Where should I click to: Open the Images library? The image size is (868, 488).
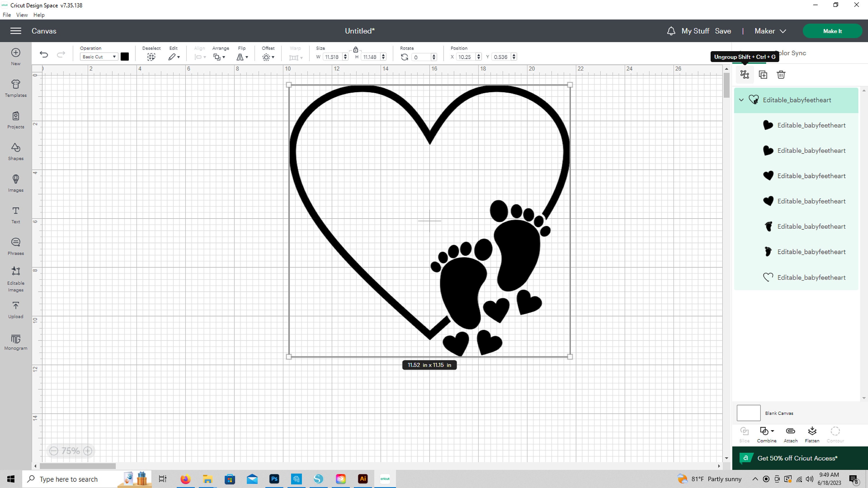(x=16, y=183)
